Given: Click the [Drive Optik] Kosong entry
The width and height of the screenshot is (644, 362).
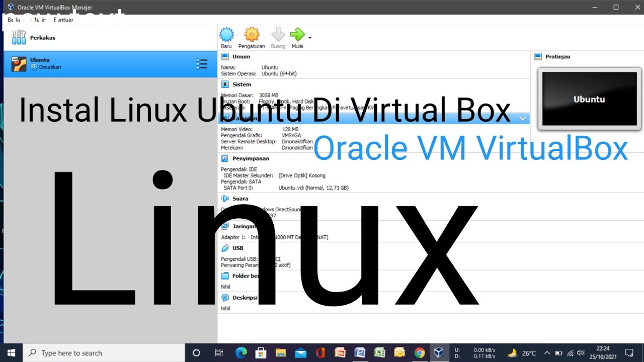Looking at the screenshot, I should point(302,175).
